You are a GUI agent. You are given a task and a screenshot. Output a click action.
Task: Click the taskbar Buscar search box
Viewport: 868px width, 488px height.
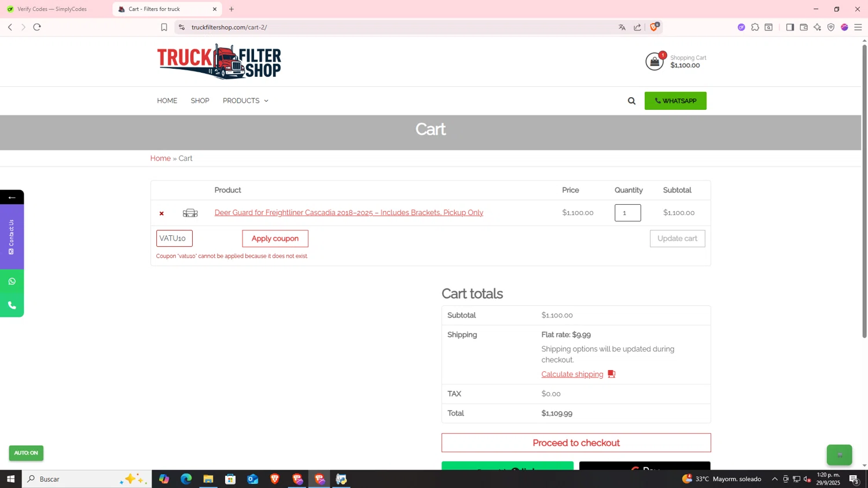click(x=87, y=479)
